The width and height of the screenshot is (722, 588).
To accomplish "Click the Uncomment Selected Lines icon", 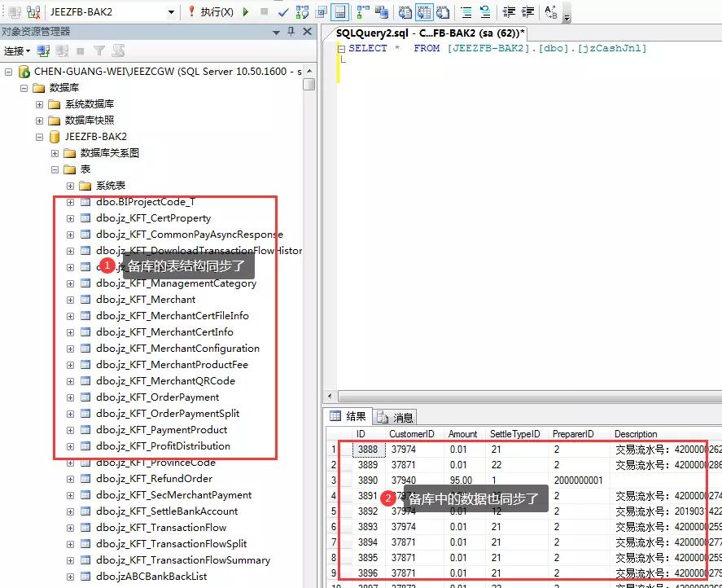I will (x=485, y=12).
